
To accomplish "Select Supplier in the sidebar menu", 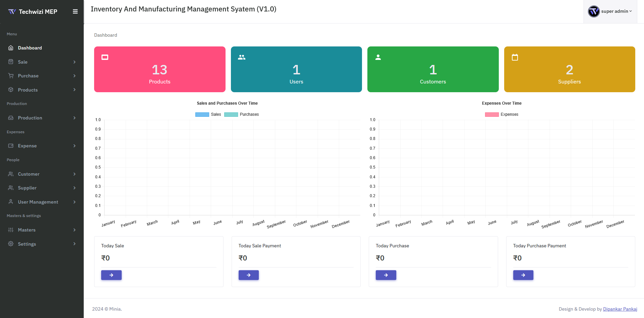I will 27,188.
